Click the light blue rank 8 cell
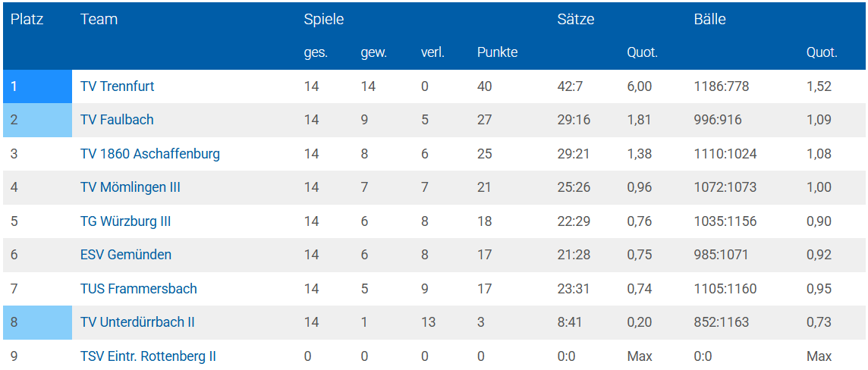This screenshot has width=868, height=370. click(x=37, y=322)
